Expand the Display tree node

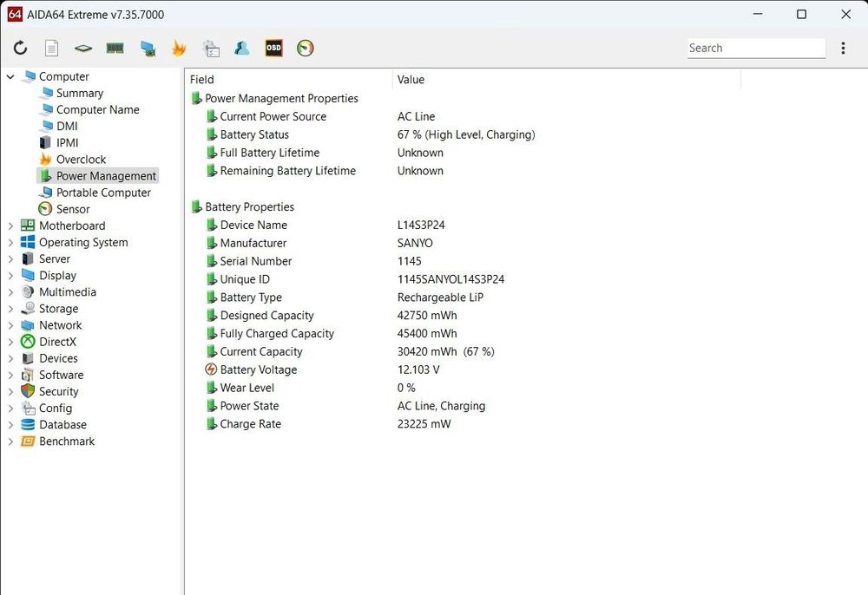click(10, 275)
